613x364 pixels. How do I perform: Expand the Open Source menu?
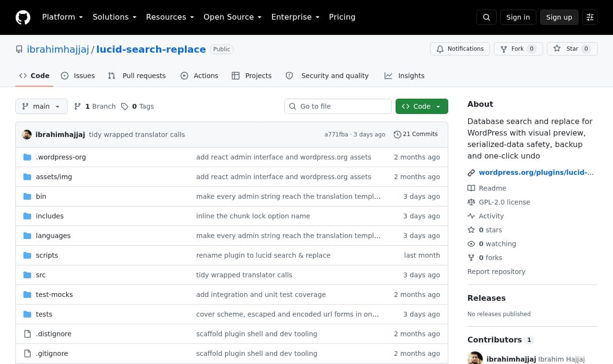pos(233,17)
